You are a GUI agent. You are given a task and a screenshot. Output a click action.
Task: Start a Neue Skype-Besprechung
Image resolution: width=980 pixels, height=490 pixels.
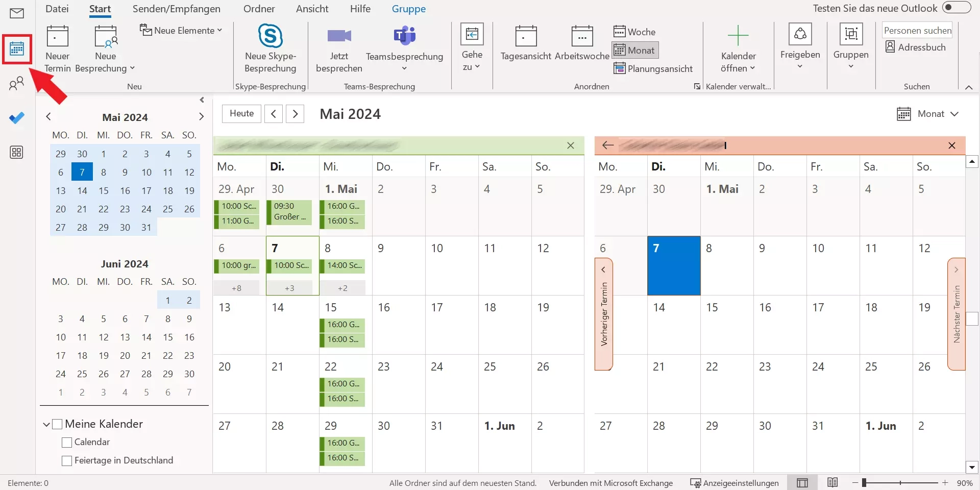coord(271,49)
